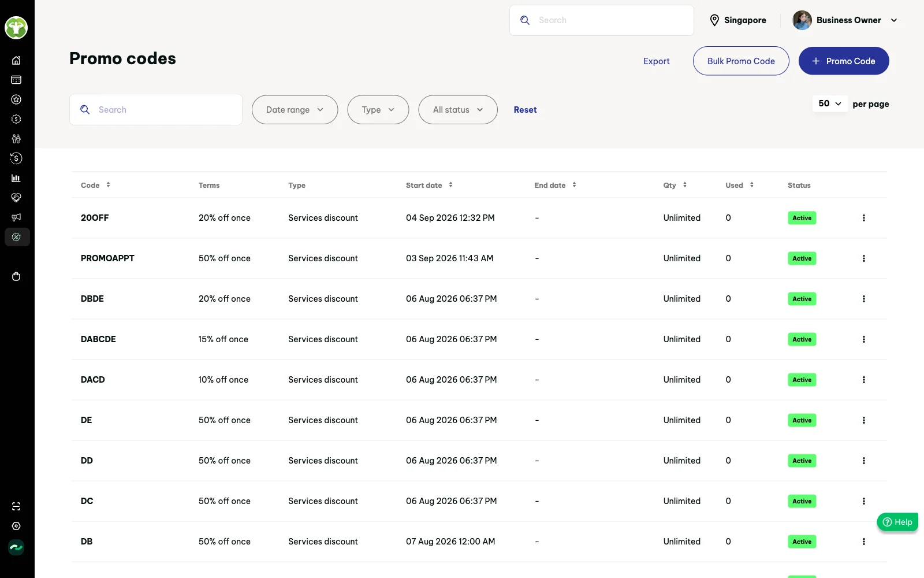Open row options for DB code
The width and height of the screenshot is (924, 578).
pos(864,542)
